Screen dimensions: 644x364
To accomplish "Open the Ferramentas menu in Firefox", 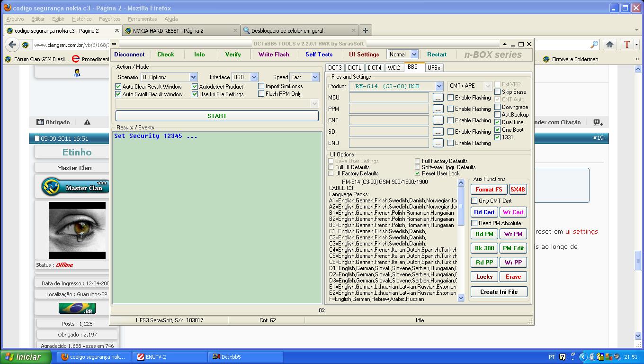I will click(142, 19).
